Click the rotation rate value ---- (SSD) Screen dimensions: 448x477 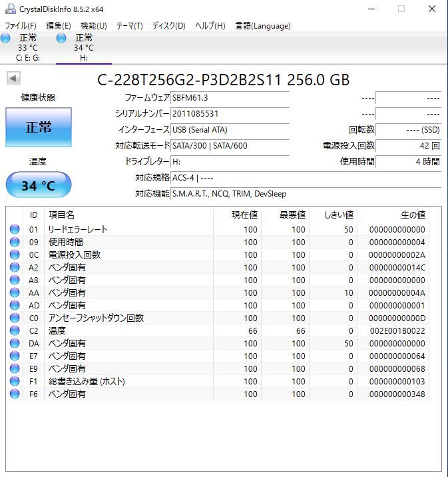pos(409,130)
